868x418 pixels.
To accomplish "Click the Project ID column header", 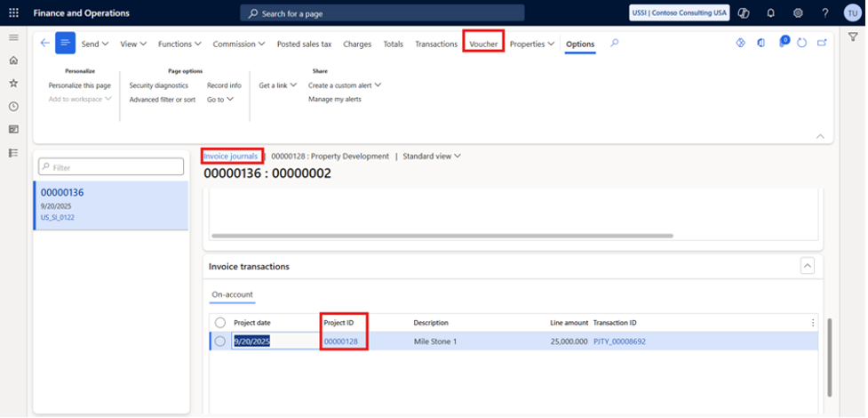I will [338, 323].
